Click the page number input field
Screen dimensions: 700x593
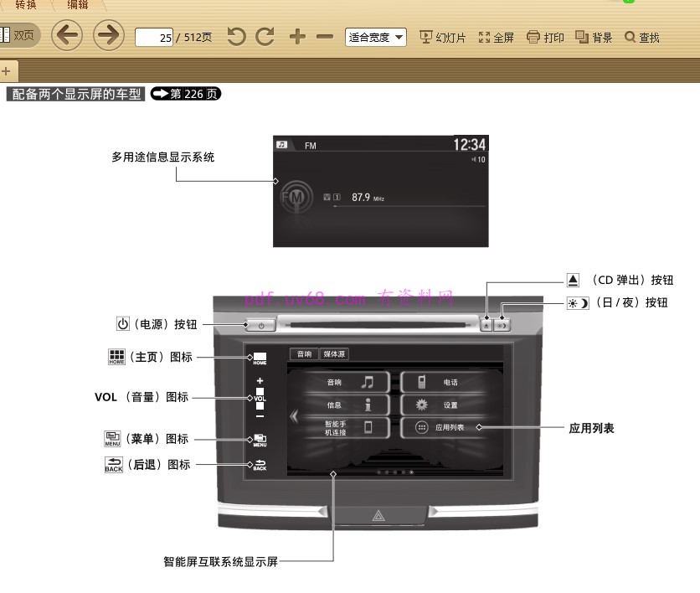pos(153,38)
